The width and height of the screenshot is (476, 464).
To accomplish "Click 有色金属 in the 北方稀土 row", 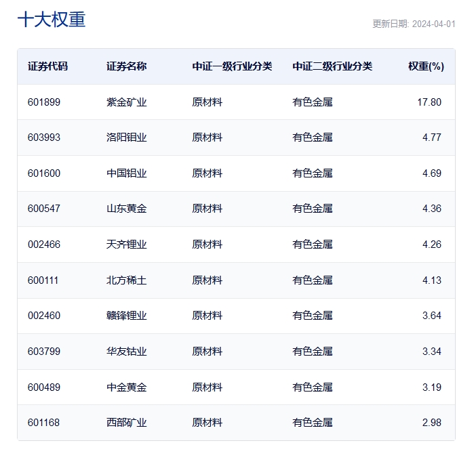I will [x=313, y=280].
